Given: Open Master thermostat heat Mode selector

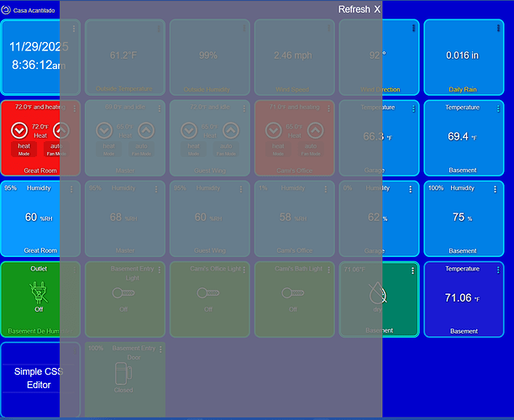Looking at the screenshot, I should point(109,150).
